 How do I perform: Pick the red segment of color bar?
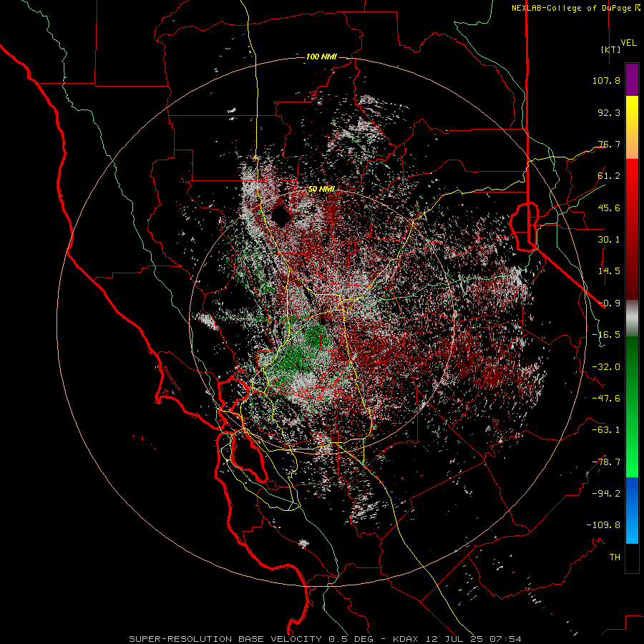pyautogui.click(x=632, y=229)
